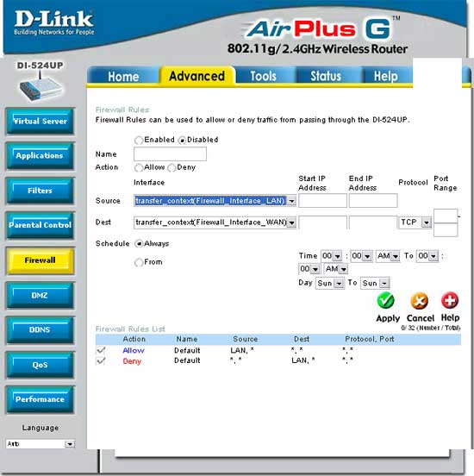
Task: Click the Dest column header in rules list
Action: pyautogui.click(x=302, y=339)
